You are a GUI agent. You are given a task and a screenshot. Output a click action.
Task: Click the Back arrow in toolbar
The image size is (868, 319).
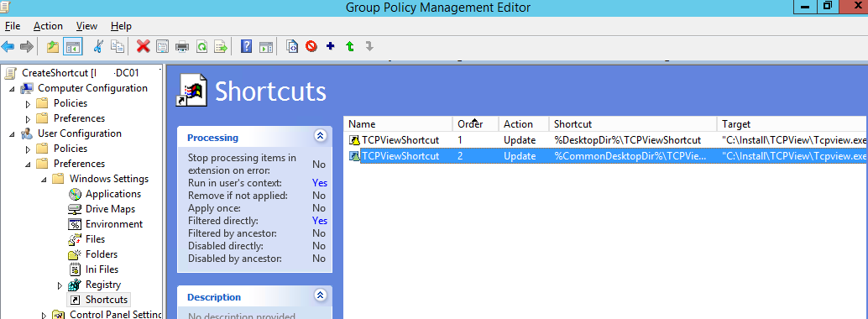click(x=8, y=46)
